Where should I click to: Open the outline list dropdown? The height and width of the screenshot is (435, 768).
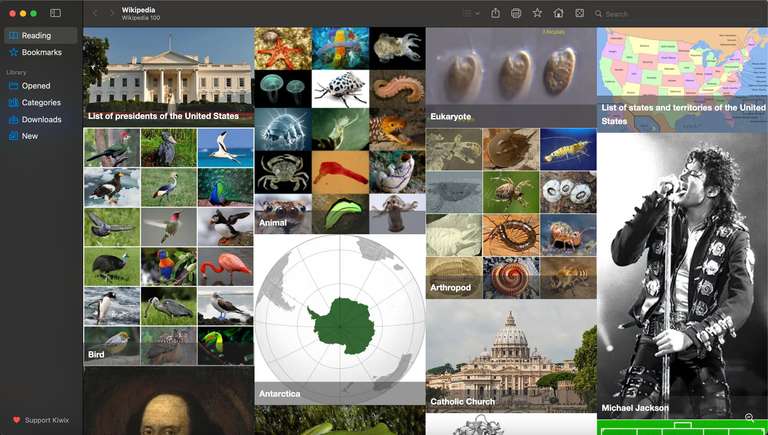click(x=471, y=13)
